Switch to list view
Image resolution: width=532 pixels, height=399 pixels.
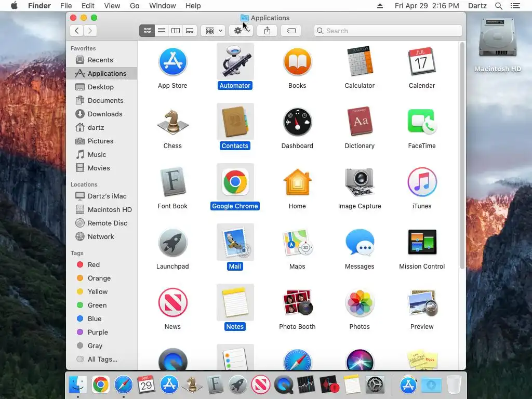(162, 31)
